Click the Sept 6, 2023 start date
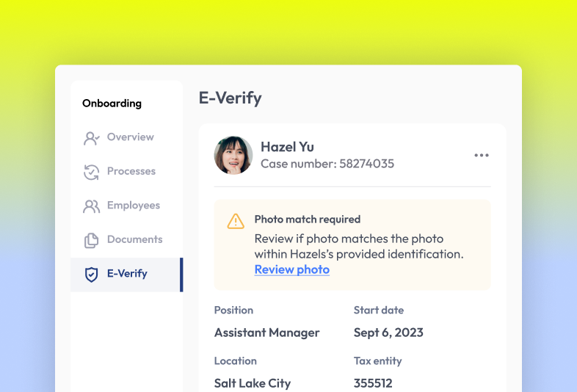 388,333
